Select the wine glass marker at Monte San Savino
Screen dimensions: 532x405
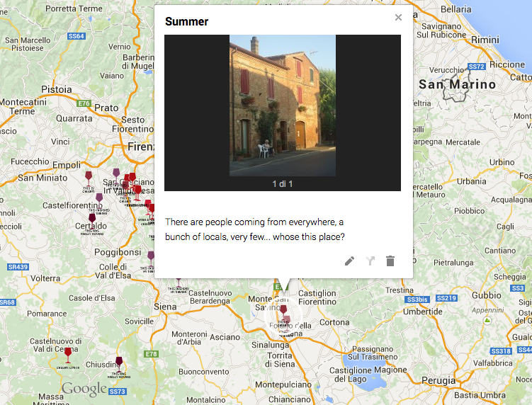pyautogui.click(x=283, y=311)
